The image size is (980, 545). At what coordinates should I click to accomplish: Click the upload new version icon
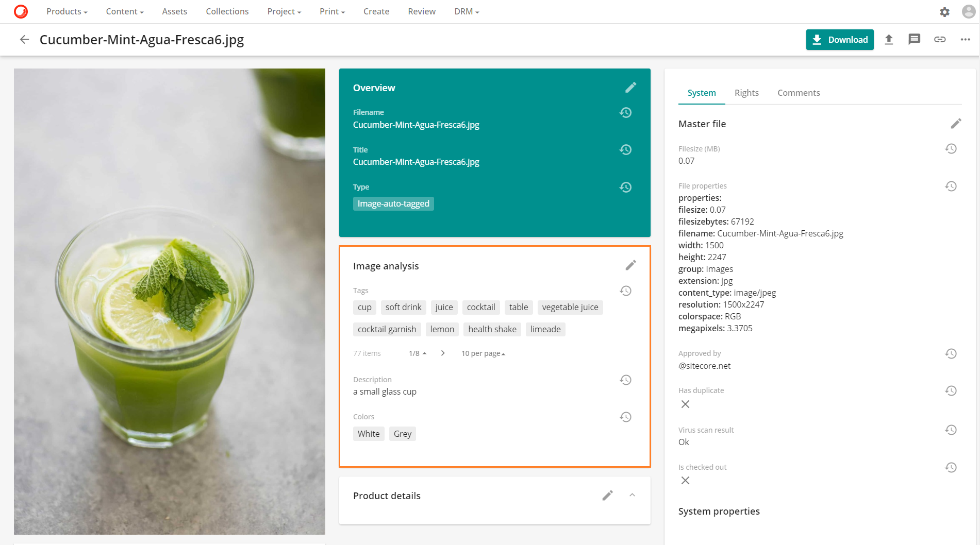(889, 39)
